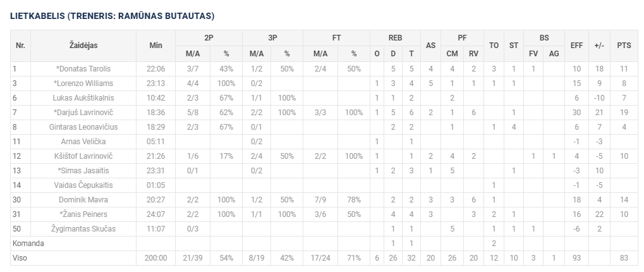Sort table by +/- column header
Screen dimensions: 644x272
coord(599,46)
